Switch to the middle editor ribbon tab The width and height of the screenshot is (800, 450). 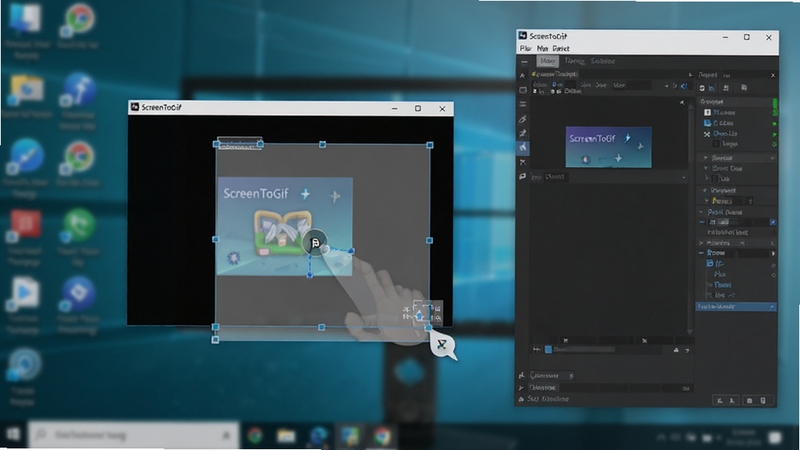[x=574, y=61]
